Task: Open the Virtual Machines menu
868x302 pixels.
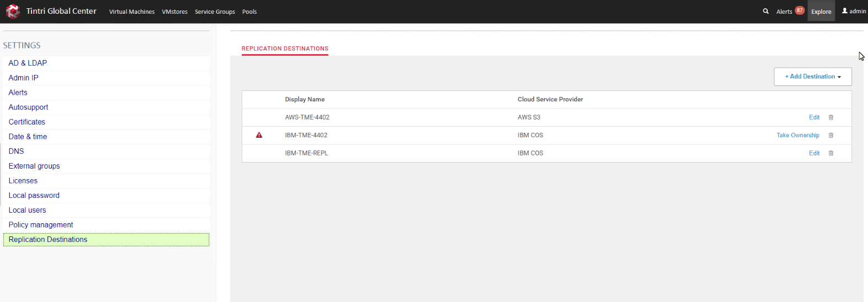Action: point(132,12)
